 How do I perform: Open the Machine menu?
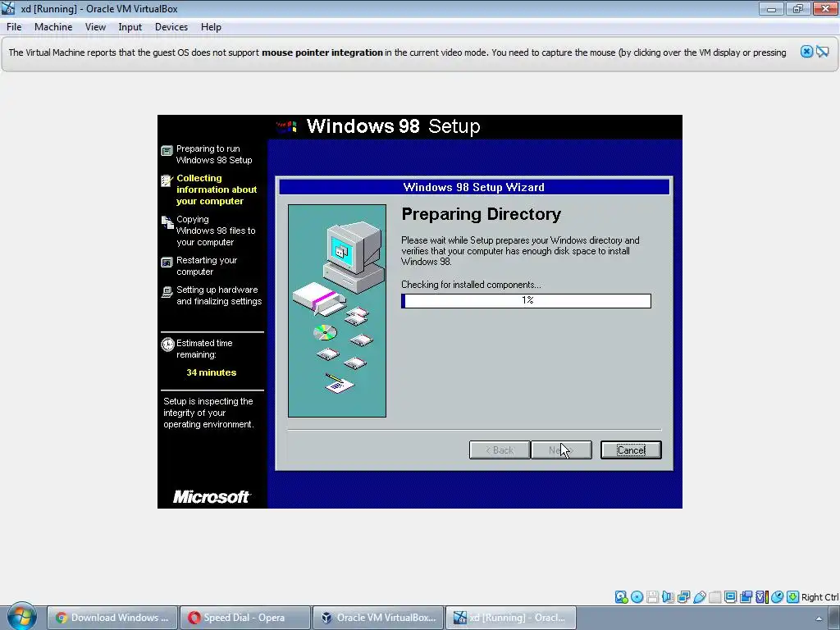53,27
